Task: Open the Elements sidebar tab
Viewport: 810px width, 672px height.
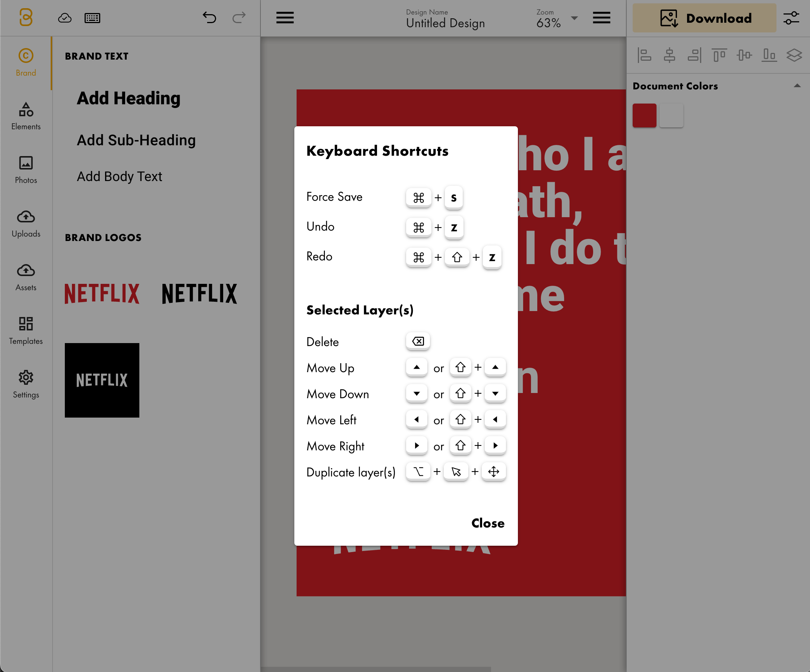Action: (26, 117)
